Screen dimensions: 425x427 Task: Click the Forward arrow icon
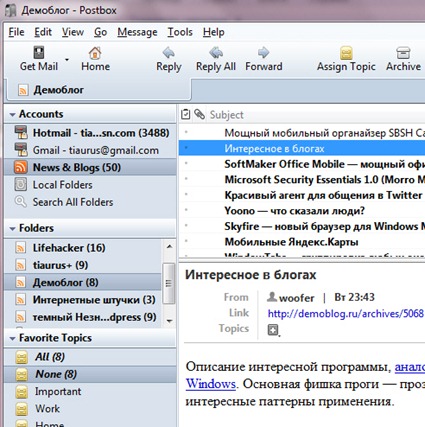[x=263, y=53]
